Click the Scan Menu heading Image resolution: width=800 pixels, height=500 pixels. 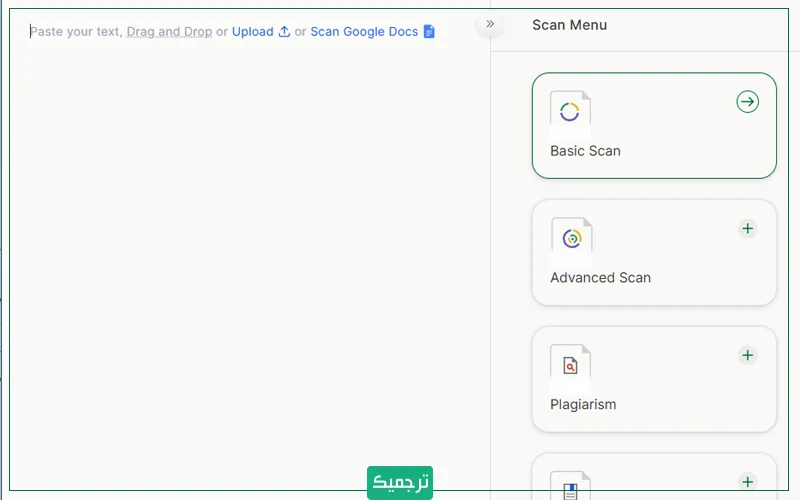click(569, 25)
